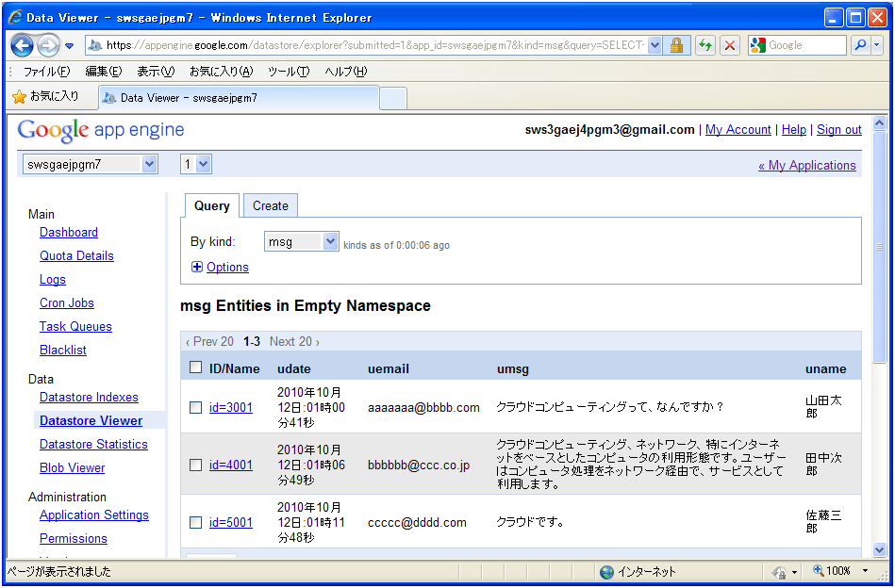Click the page scrollbar down arrow
The height and width of the screenshot is (588, 895).
(879, 550)
